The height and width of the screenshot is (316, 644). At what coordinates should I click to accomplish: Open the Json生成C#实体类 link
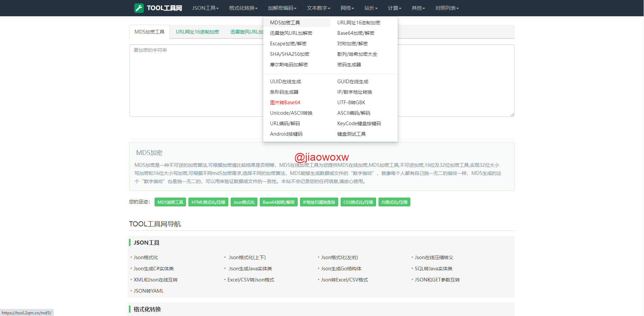click(x=154, y=269)
